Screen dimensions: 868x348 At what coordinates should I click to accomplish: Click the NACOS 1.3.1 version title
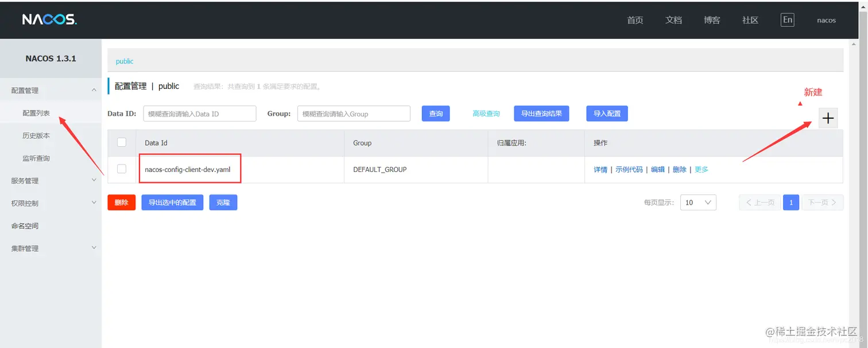51,58
